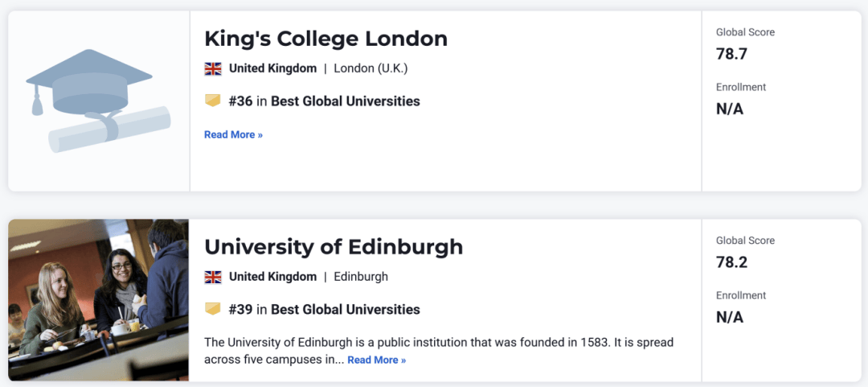Click Read More after the Edinburgh description
The width and height of the screenshot is (868, 387).
tap(376, 360)
